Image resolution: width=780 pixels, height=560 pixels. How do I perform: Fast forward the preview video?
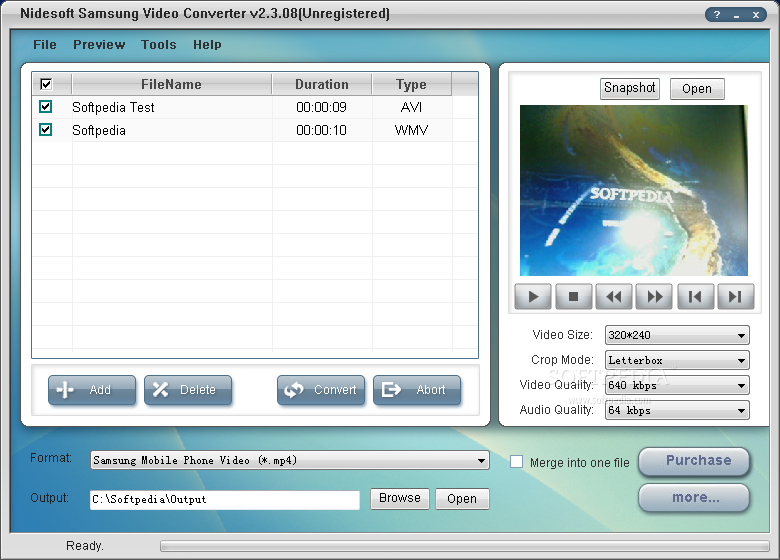click(655, 297)
